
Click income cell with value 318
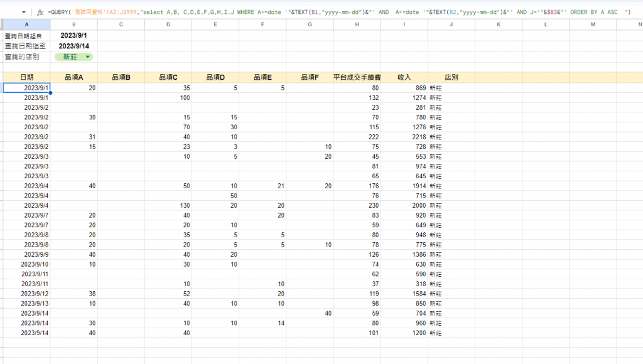coord(404,284)
